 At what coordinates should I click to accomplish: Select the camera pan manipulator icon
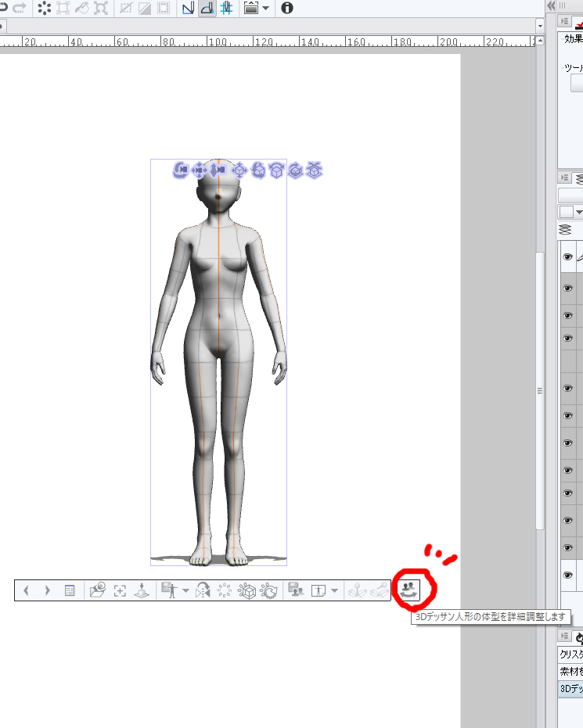(x=200, y=170)
